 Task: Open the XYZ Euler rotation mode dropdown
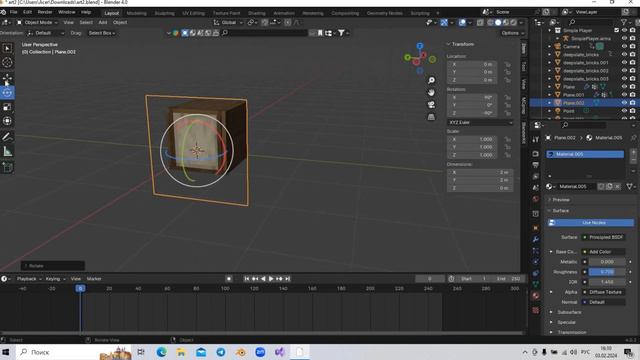(480, 122)
